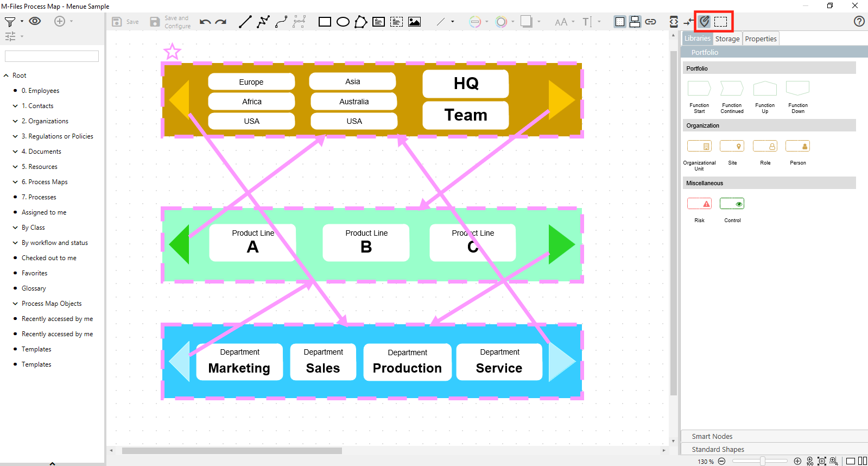Open the Properties tab
Viewport: 868px width, 466px height.
pos(761,39)
